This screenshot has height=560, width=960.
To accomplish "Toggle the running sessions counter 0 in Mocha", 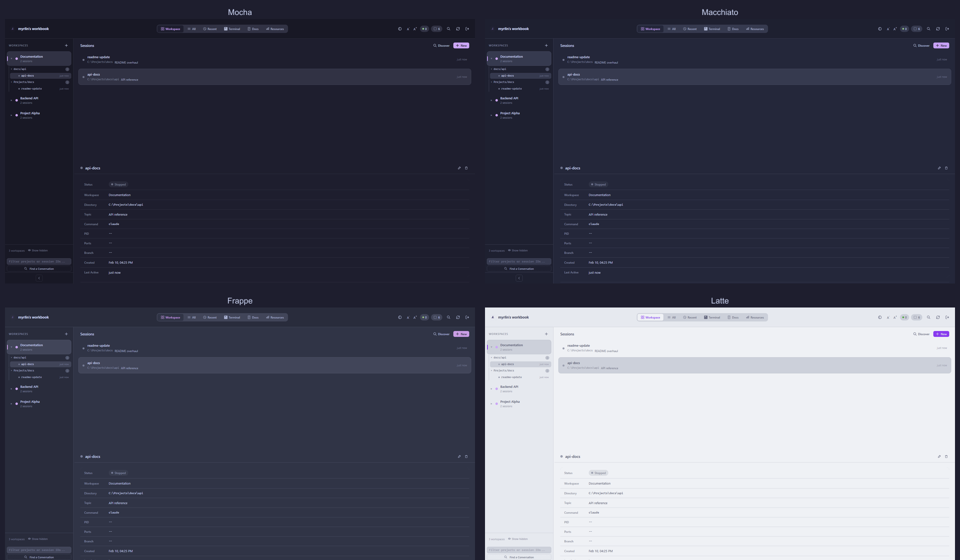I will tap(424, 29).
